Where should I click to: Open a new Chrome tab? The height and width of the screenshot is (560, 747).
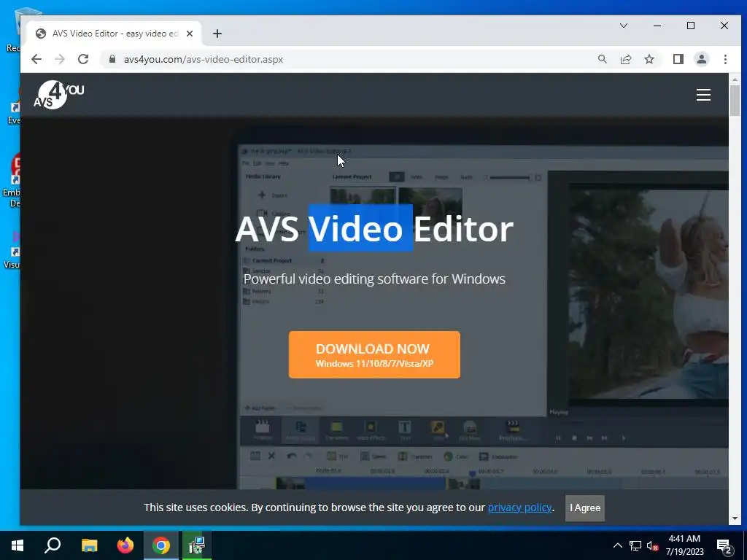tap(217, 34)
